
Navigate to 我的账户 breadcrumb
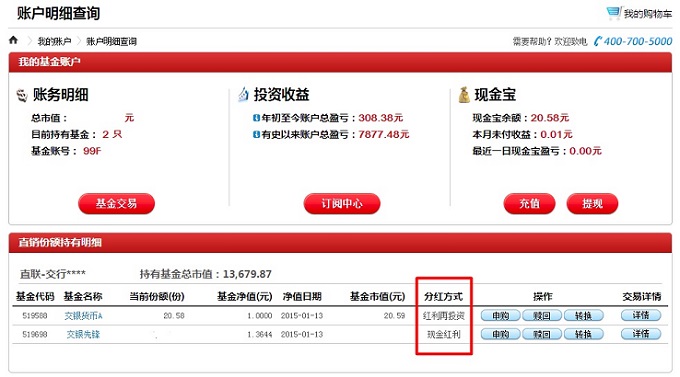pyautogui.click(x=54, y=41)
